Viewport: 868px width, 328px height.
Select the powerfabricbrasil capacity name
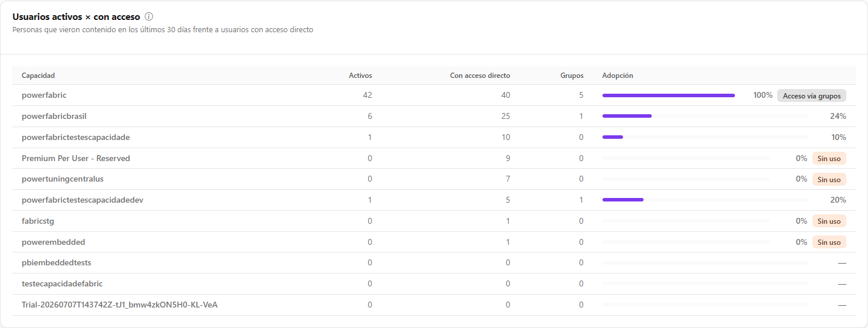54,116
